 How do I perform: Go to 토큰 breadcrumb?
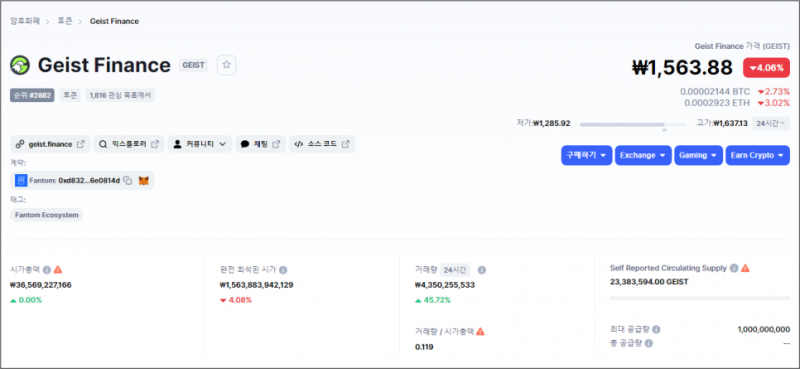click(66, 21)
